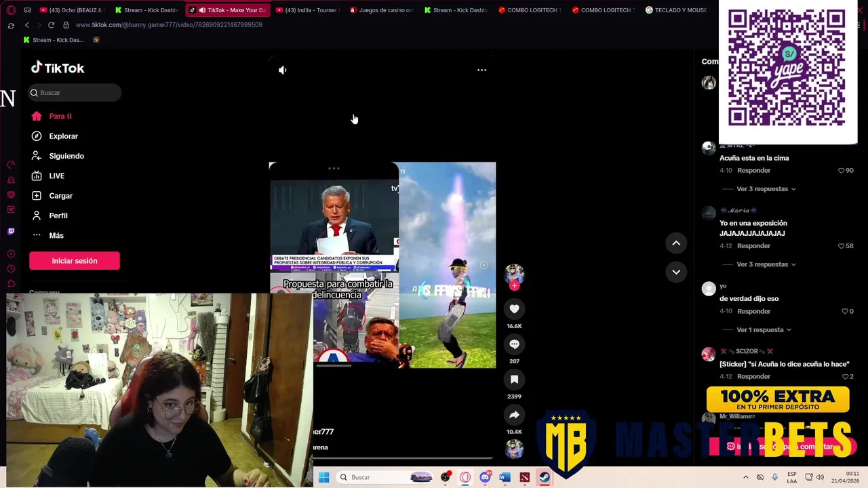868x488 pixels.
Task: Open the Cargar upload page
Action: 52,196
